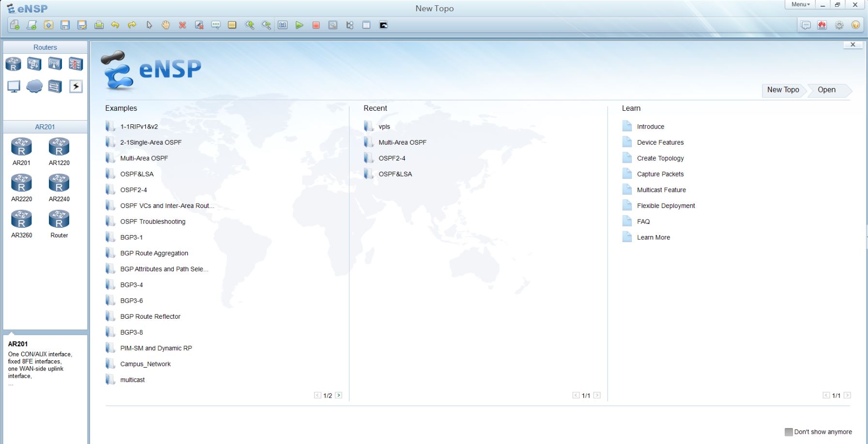
Task: Click the 1:1 reset zoom icon
Action: click(x=283, y=25)
